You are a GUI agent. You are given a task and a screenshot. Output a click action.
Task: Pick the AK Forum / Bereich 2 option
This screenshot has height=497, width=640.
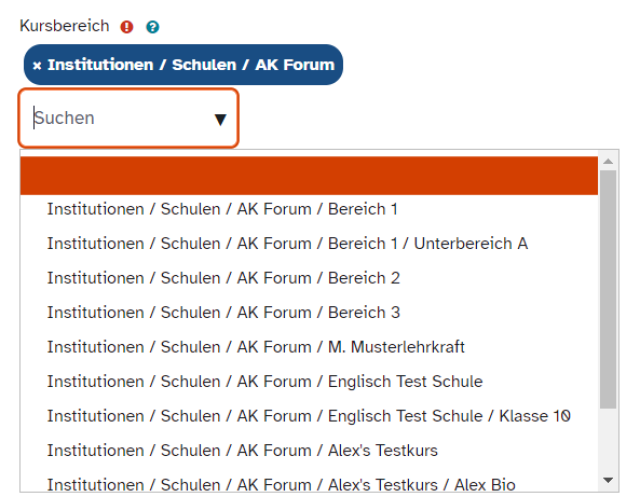pyautogui.click(x=223, y=278)
